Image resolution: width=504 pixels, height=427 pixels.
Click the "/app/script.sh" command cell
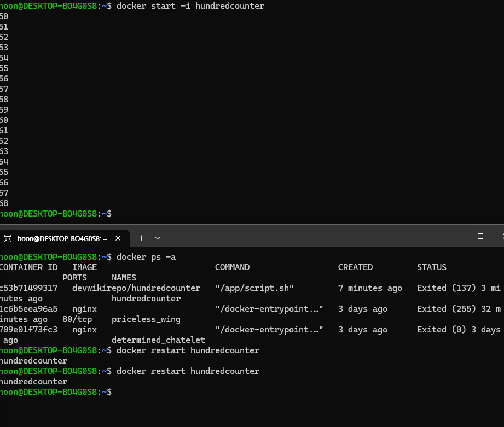click(x=254, y=288)
